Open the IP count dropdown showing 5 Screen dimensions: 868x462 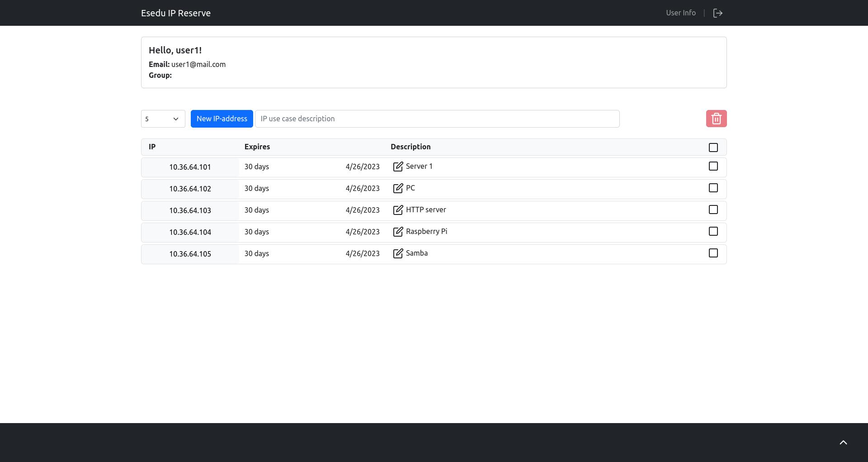pos(163,119)
